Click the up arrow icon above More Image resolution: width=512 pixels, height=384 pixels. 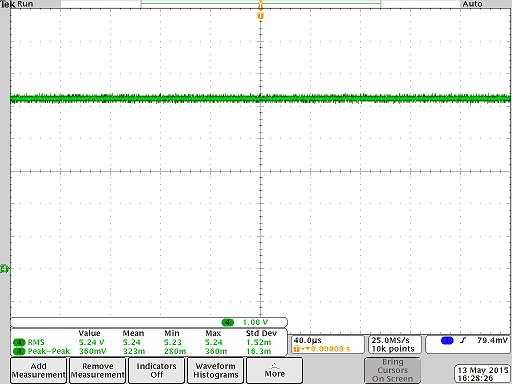(x=274, y=365)
